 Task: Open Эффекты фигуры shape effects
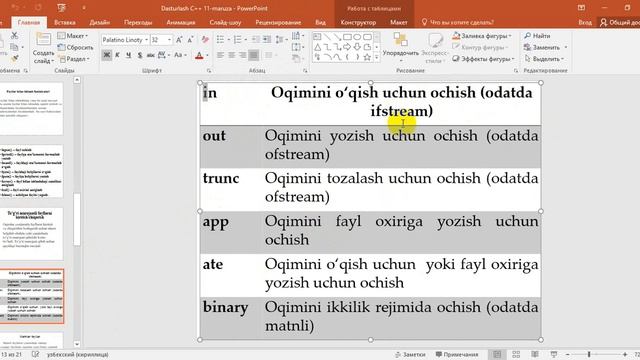click(x=484, y=59)
